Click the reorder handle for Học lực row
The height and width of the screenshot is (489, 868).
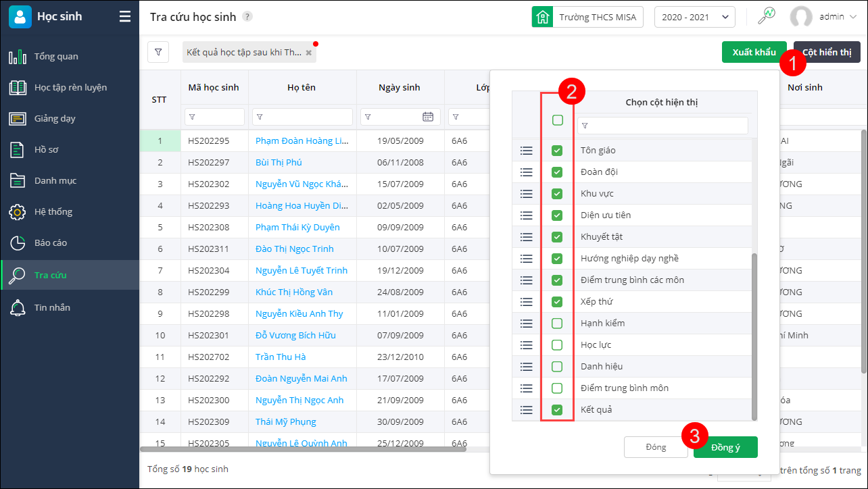point(527,345)
